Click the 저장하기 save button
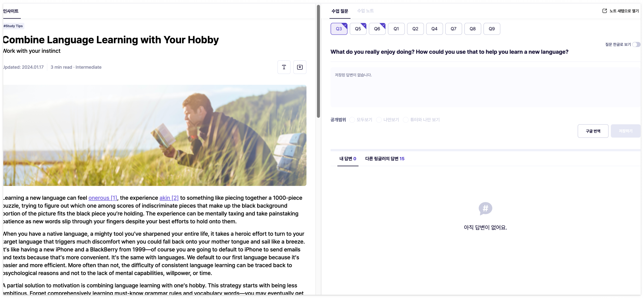This screenshot has width=644, height=298. click(625, 131)
